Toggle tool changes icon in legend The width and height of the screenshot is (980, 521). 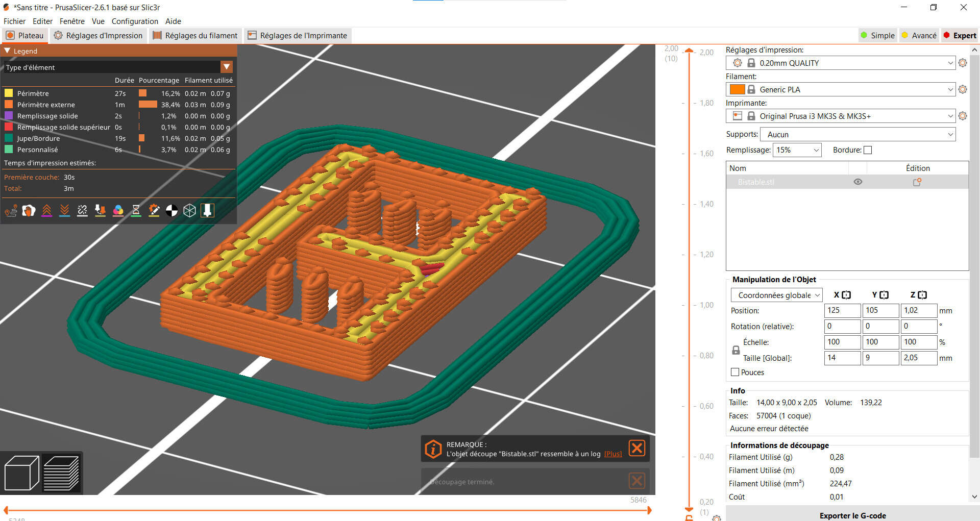pyautogui.click(x=101, y=210)
